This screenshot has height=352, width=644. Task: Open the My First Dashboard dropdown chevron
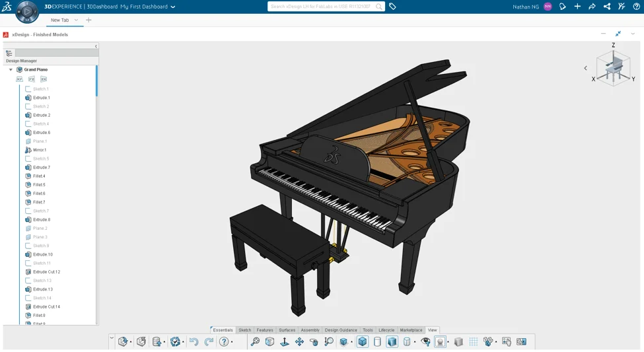(173, 7)
